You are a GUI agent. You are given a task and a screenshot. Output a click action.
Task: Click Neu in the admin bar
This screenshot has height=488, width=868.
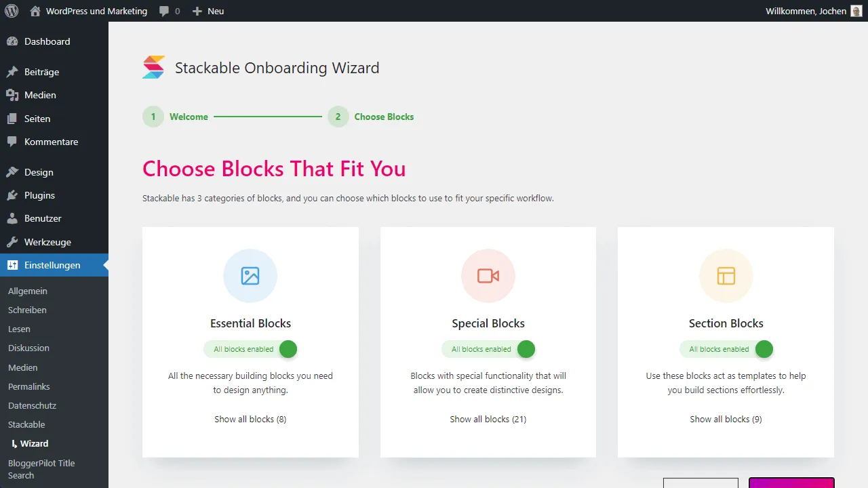point(216,11)
